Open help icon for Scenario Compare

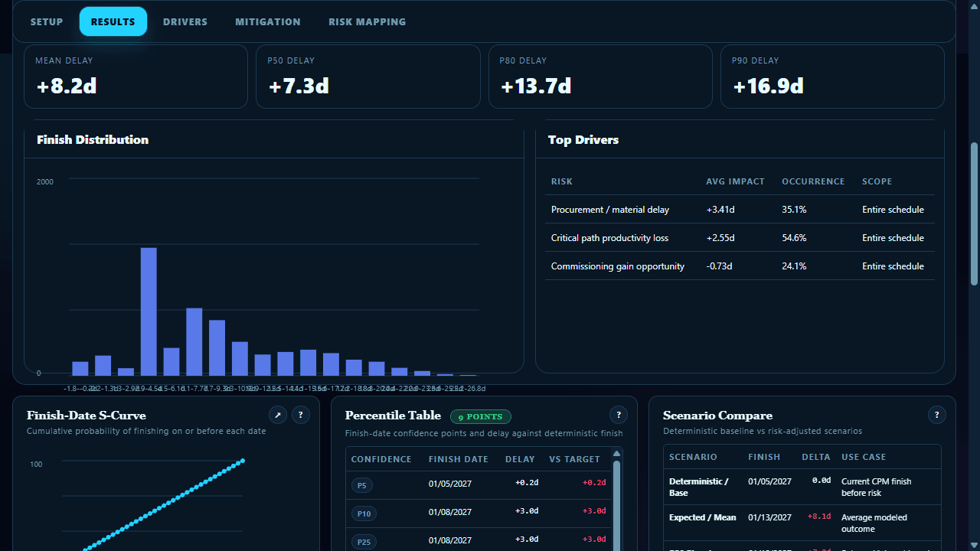tap(936, 415)
